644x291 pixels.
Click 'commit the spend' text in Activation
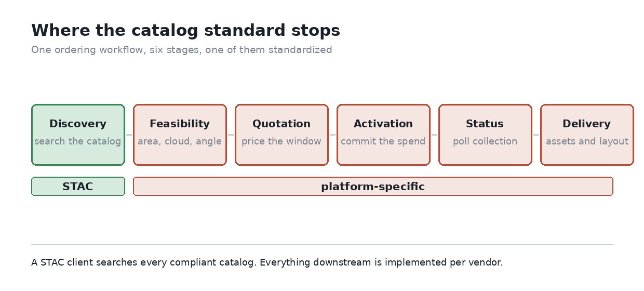[383, 141]
